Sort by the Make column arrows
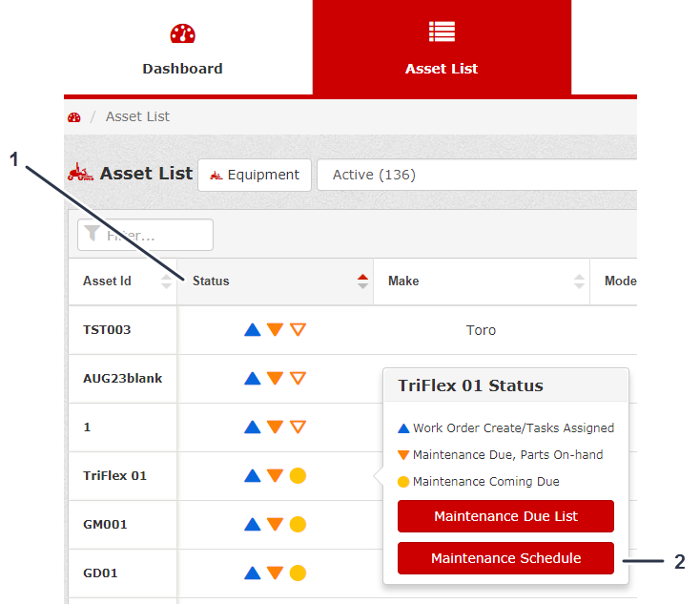The image size is (700, 604). point(579,281)
